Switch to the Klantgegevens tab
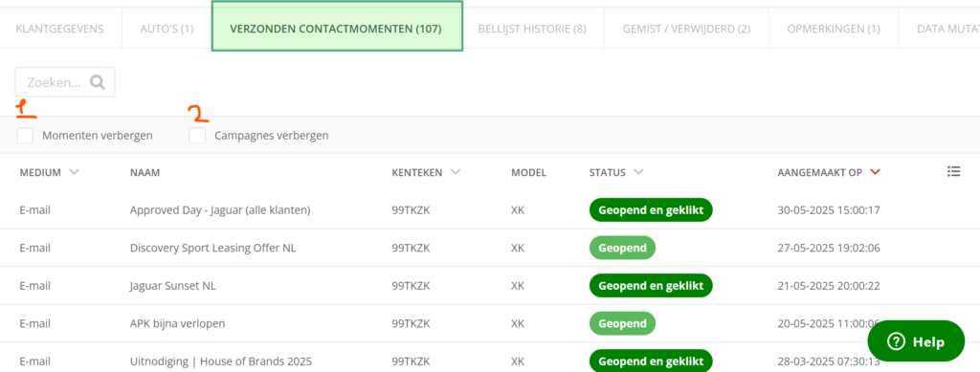This screenshot has width=980, height=372. pyautogui.click(x=59, y=29)
